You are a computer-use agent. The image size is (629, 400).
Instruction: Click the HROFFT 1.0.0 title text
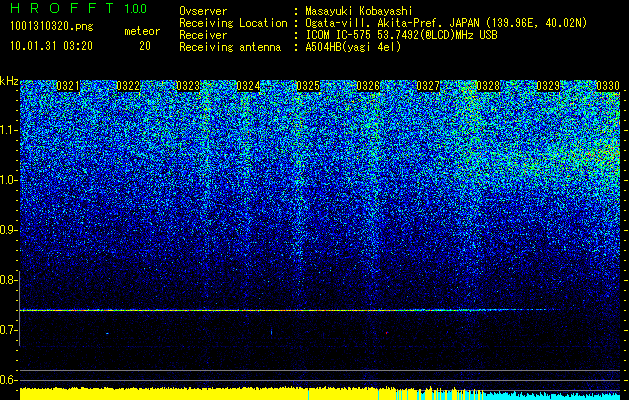click(x=79, y=8)
